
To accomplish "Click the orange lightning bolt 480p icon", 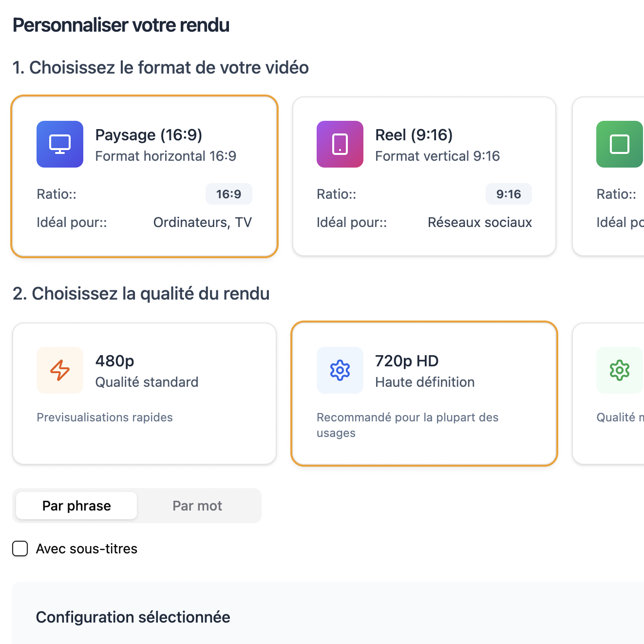I will [x=60, y=370].
